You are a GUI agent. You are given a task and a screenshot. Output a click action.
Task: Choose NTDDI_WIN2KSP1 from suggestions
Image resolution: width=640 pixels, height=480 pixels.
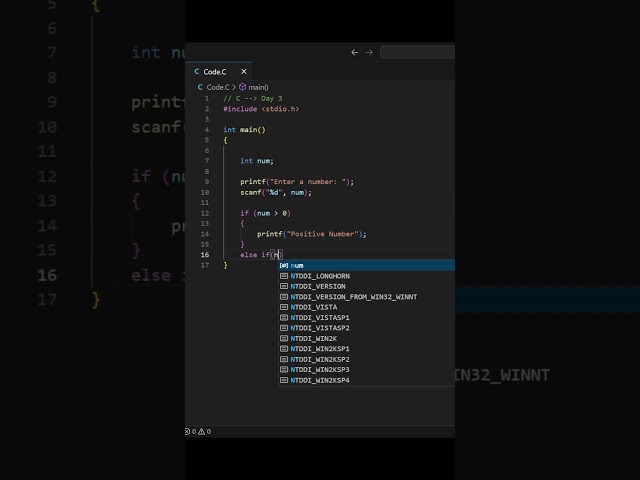coord(367,349)
